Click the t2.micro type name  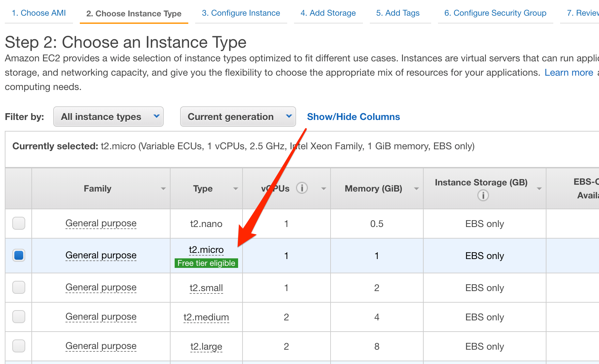206,250
